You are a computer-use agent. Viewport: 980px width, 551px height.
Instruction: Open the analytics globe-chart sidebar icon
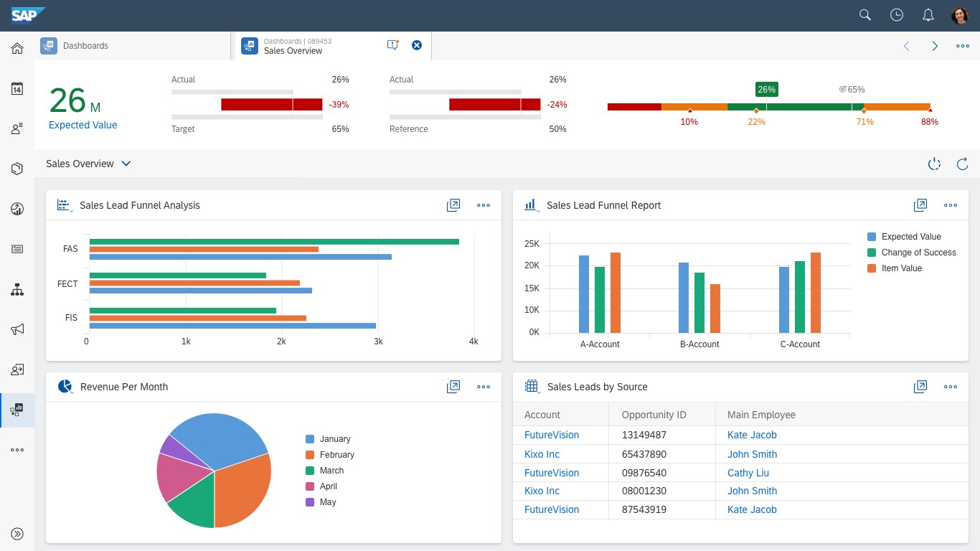coord(17,209)
